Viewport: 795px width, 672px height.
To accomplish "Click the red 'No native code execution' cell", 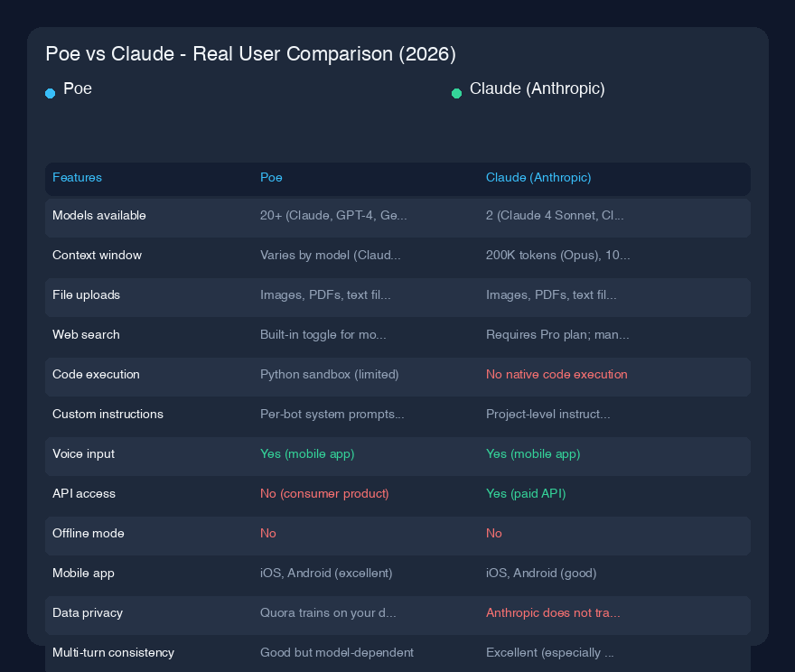I will point(556,374).
